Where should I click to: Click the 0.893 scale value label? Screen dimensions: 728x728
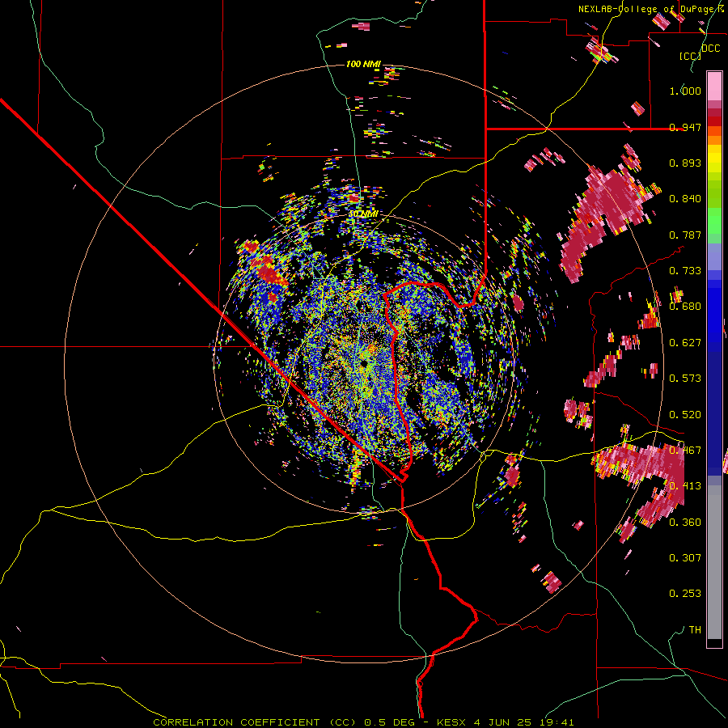point(685,163)
